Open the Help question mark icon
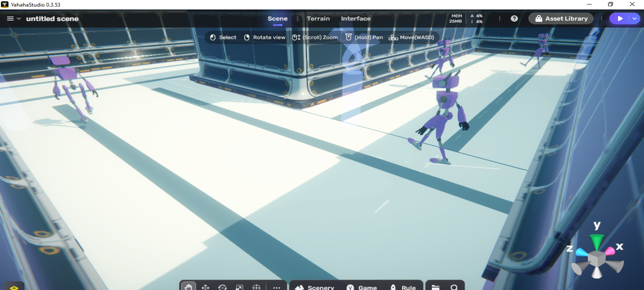This screenshot has width=644, height=290. click(x=514, y=18)
